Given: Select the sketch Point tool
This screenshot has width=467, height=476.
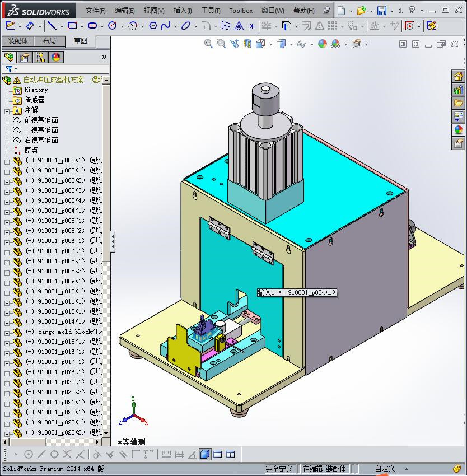Looking at the screenshot, I should 252,26.
